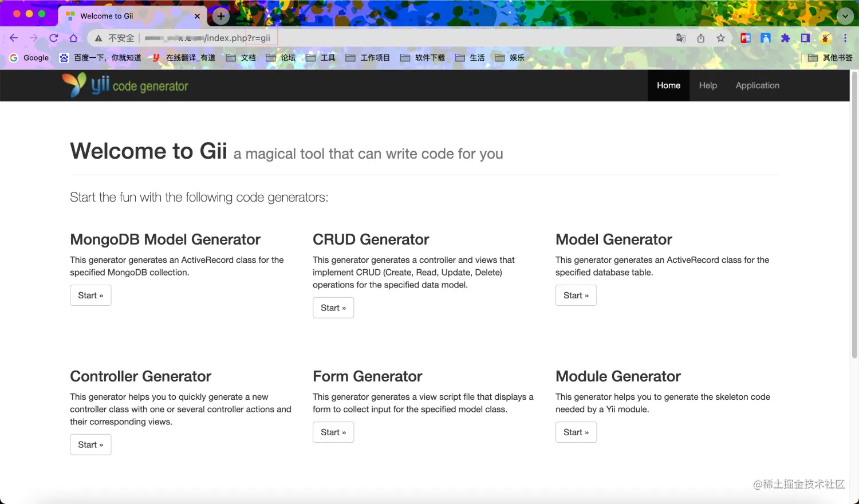This screenshot has width=859, height=504.
Task: Open the 论坛 bookmark folder
Action: [281, 58]
